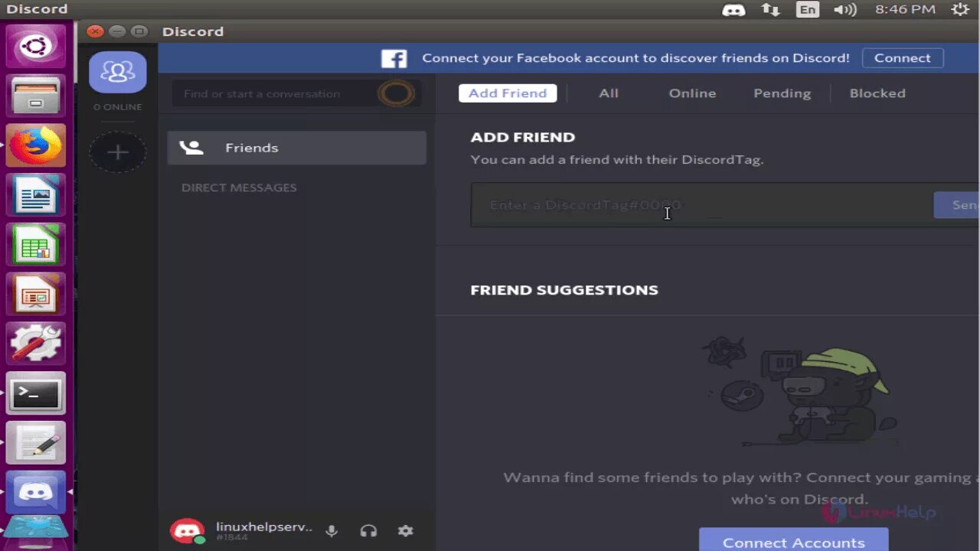Viewport: 980px width, 551px height.
Task: Switch to the All friends tab
Action: pyautogui.click(x=609, y=93)
